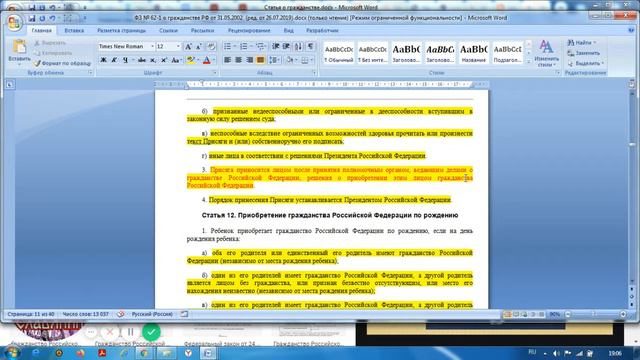This screenshot has height=360, width=640.
Task: Open the Font name dropdown (Times New Roman)
Action: tap(152, 47)
